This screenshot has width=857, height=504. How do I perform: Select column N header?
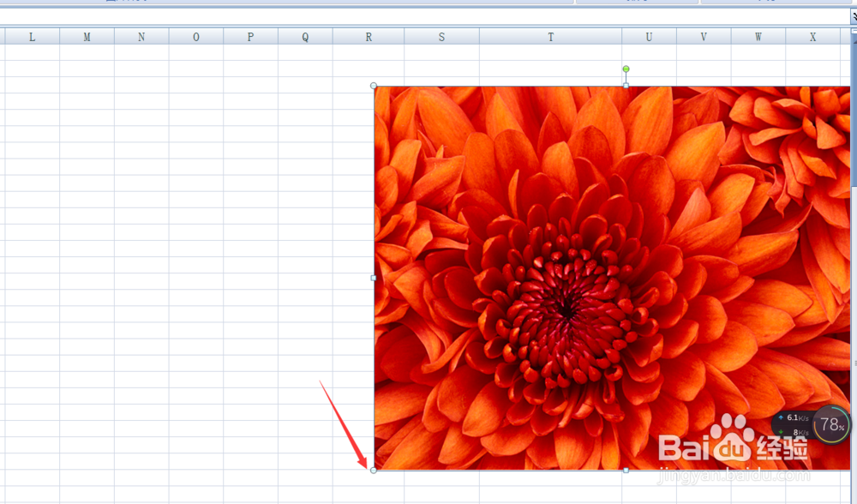[141, 37]
